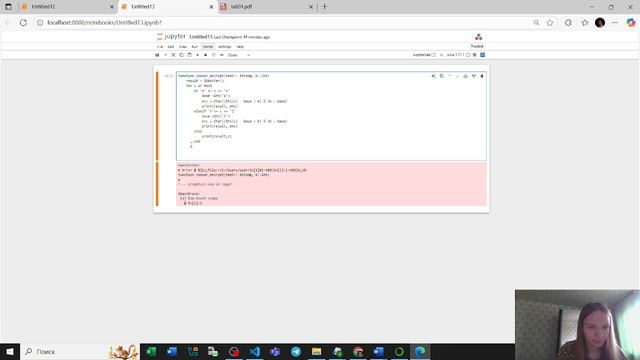Click inside the code cell editor
This screenshot has width=640, height=360.
click(x=331, y=116)
